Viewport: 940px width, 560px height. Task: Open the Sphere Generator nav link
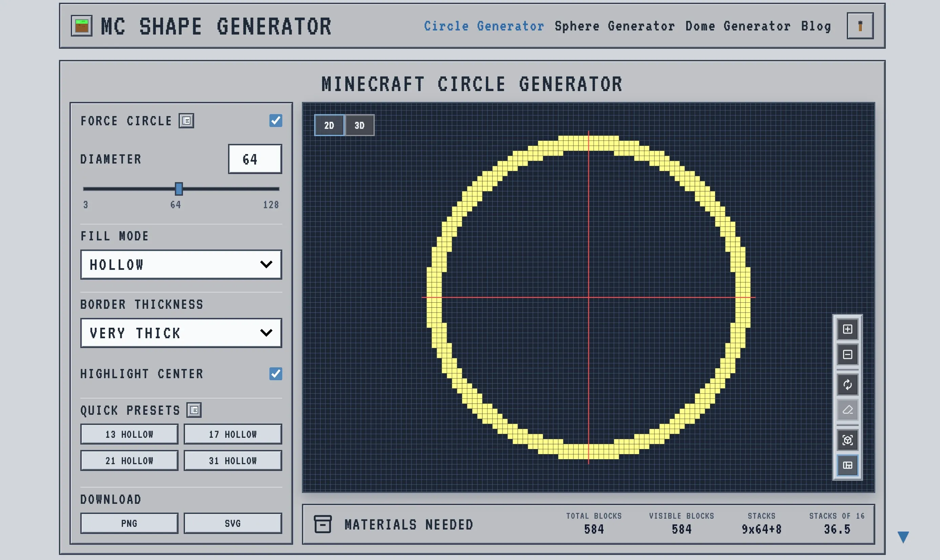(x=615, y=26)
